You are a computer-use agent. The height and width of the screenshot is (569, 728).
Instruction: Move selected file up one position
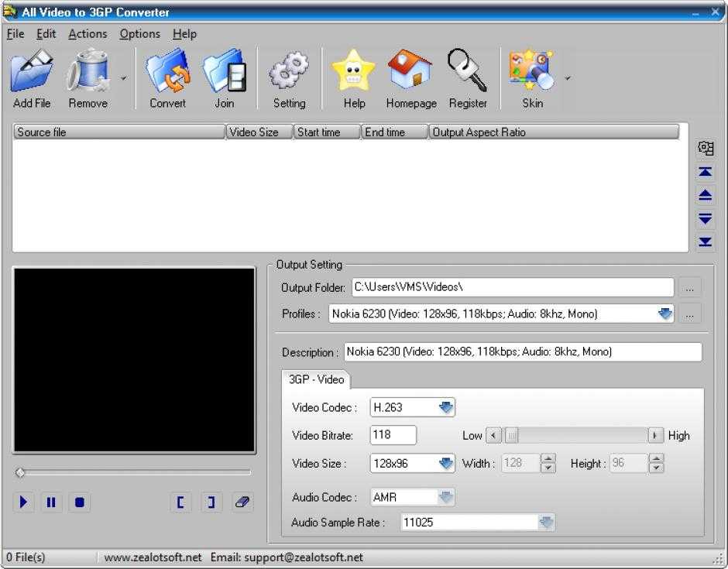706,195
